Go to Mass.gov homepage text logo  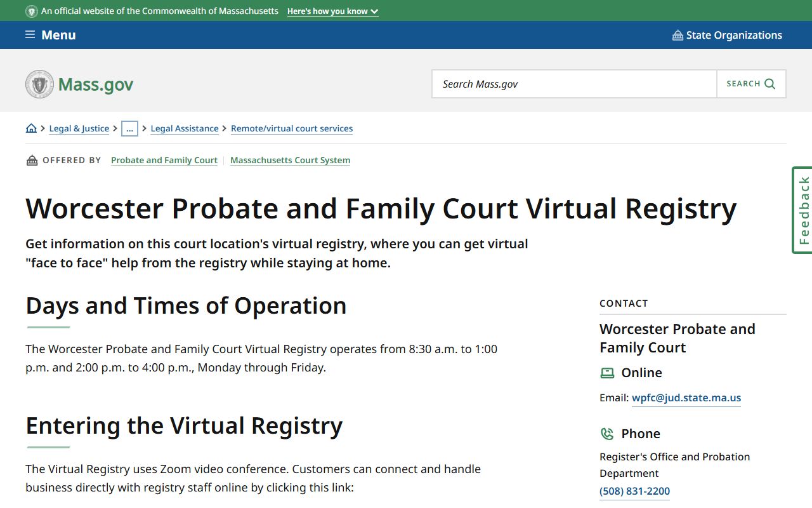pyautogui.click(x=96, y=84)
